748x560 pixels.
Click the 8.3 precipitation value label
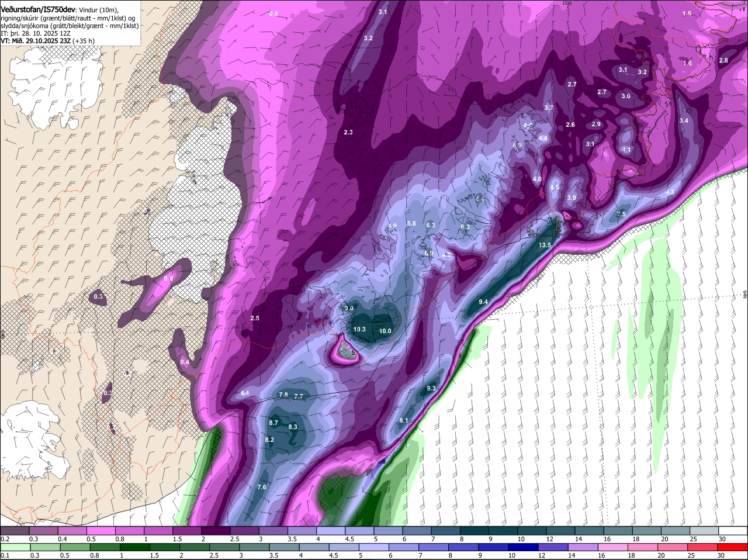(293, 427)
